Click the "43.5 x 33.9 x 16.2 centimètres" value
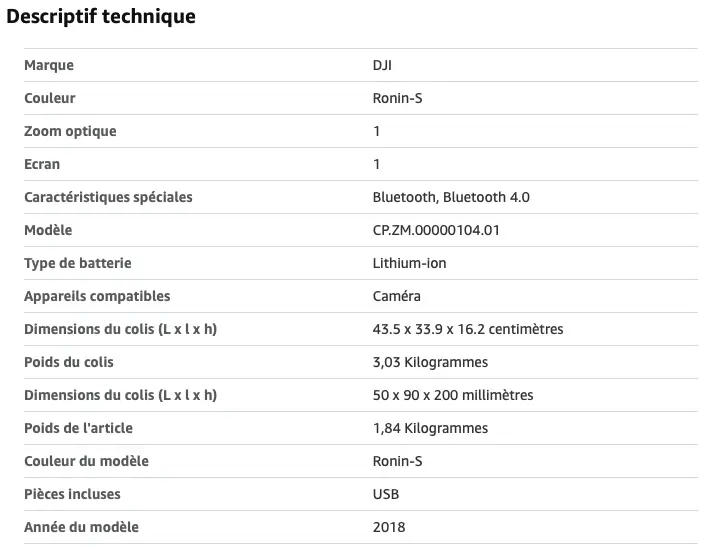The image size is (726, 548). click(x=468, y=329)
